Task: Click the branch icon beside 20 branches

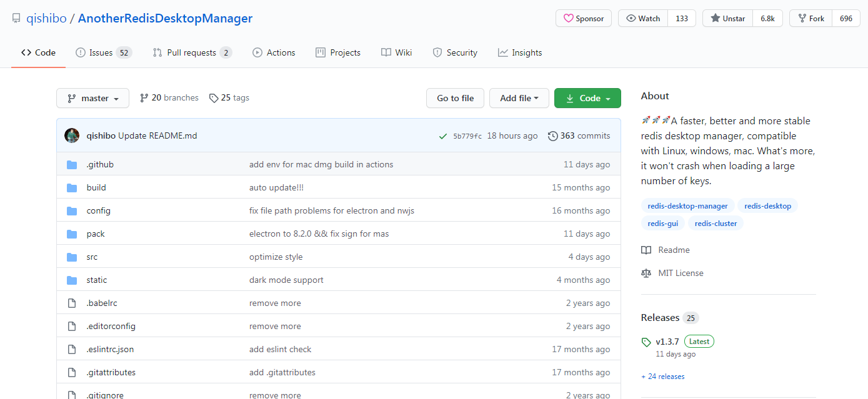Action: [x=144, y=98]
